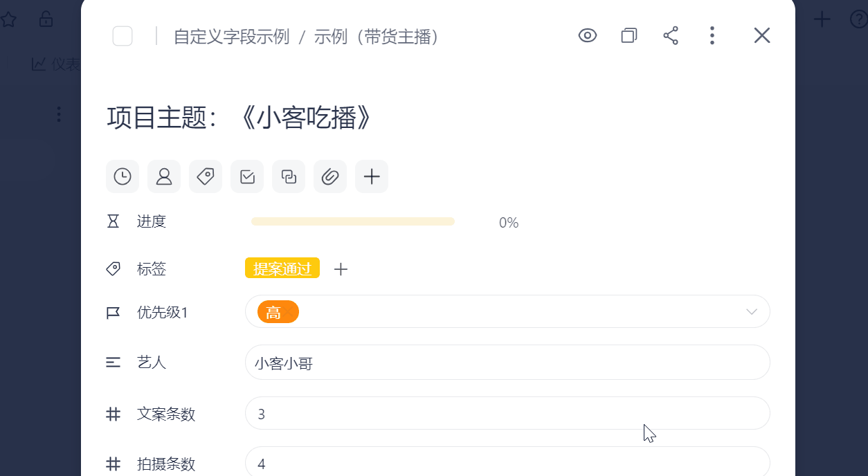Screen dimensions: 868x476
Task: Expand the 优先级1 dropdown arrow
Action: (752, 312)
